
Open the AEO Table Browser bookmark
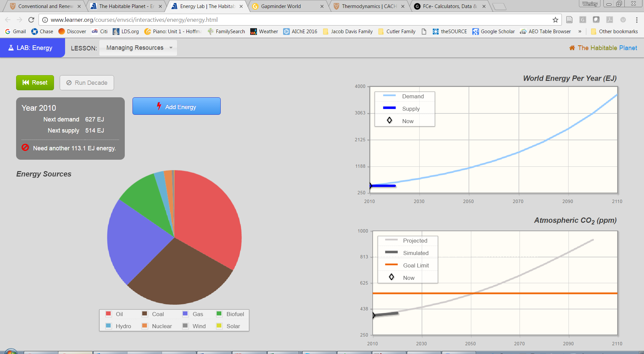point(545,32)
